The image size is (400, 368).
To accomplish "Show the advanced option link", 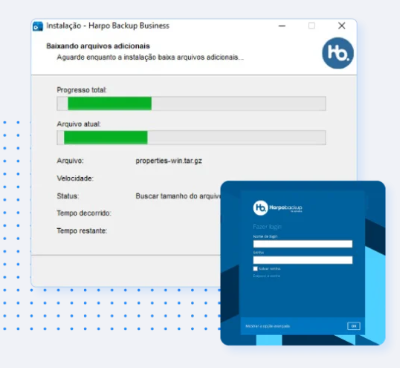I will (268, 326).
